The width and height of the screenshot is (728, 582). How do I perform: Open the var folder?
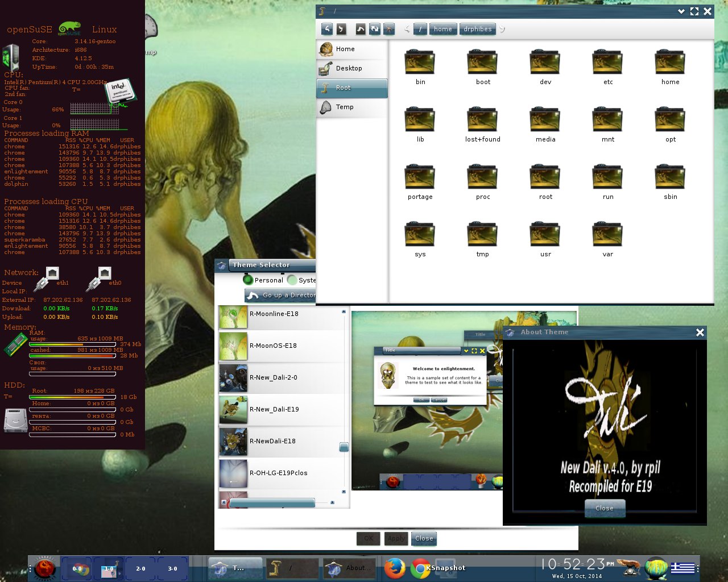coord(608,239)
